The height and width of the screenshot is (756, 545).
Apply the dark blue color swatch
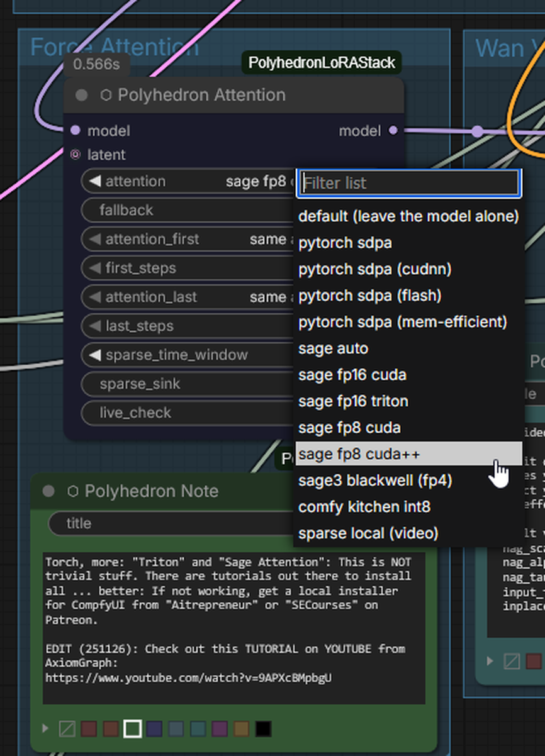click(x=154, y=729)
